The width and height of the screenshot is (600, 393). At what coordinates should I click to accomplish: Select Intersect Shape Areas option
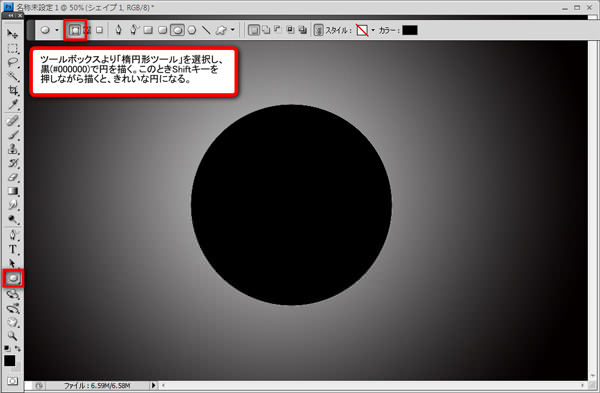point(290,30)
